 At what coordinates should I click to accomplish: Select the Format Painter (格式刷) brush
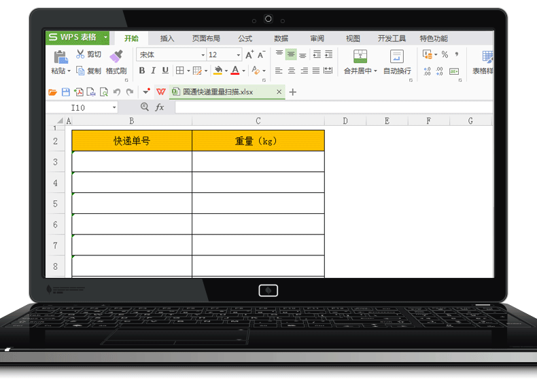(116, 56)
